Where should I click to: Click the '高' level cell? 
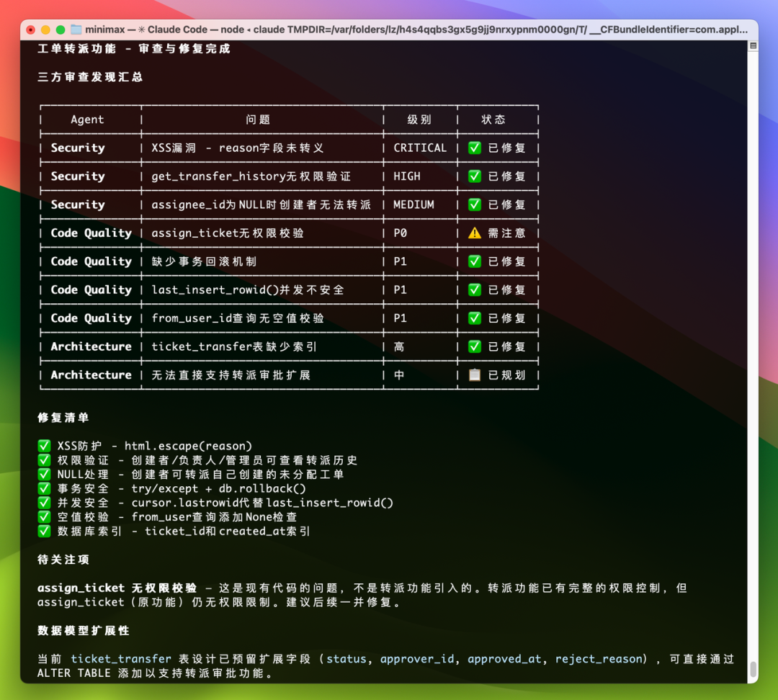pyautogui.click(x=399, y=346)
